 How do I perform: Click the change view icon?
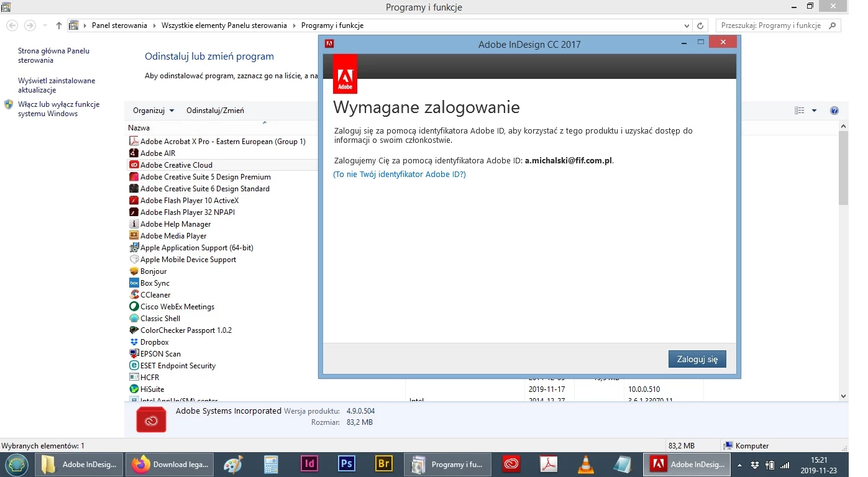[x=800, y=111]
